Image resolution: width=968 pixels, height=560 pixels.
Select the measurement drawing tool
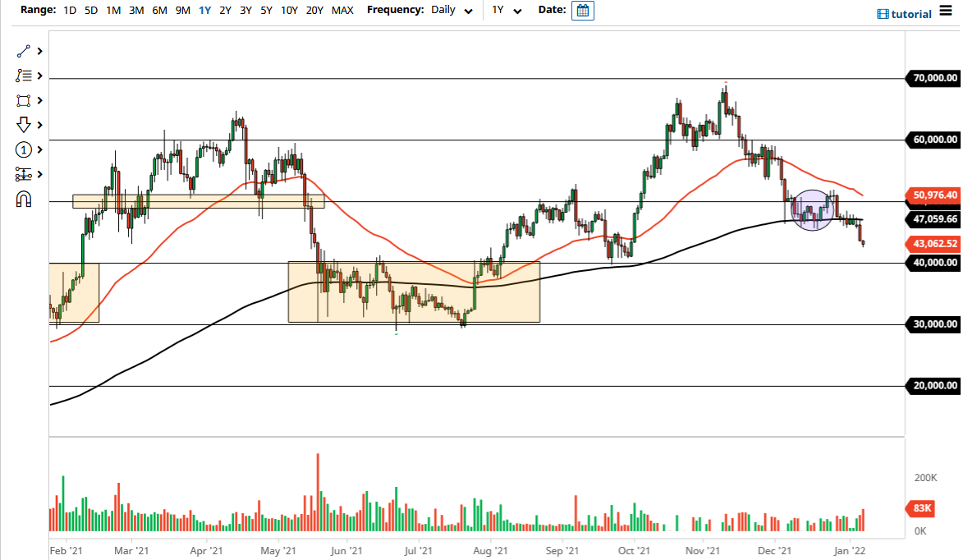[x=24, y=174]
